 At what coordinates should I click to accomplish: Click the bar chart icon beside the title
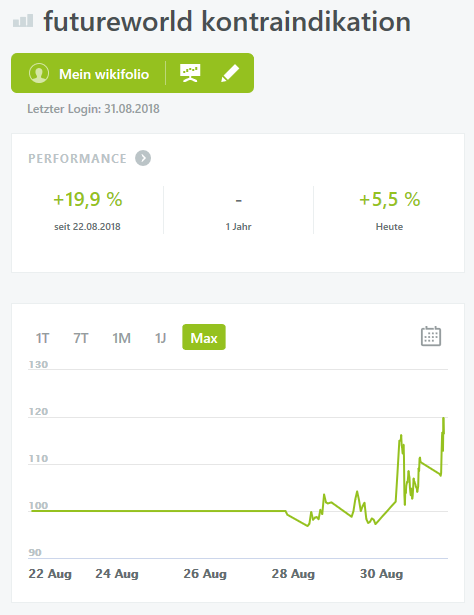coord(23,21)
